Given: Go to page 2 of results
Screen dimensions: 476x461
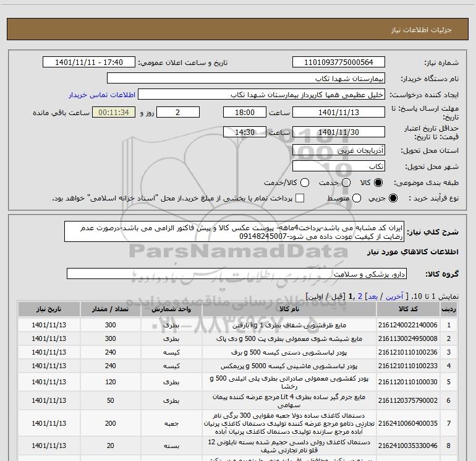Looking at the screenshot, I should tap(360, 296).
